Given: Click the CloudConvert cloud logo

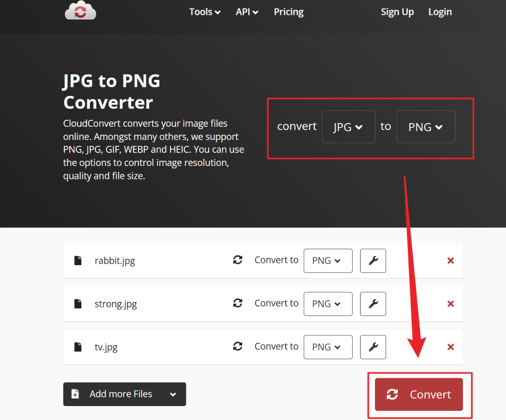Looking at the screenshot, I should click(x=80, y=10).
